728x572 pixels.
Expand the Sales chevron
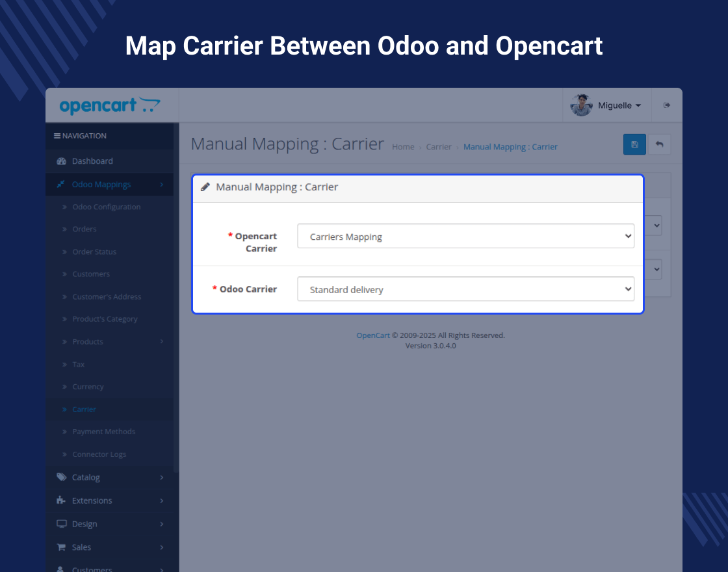point(162,547)
